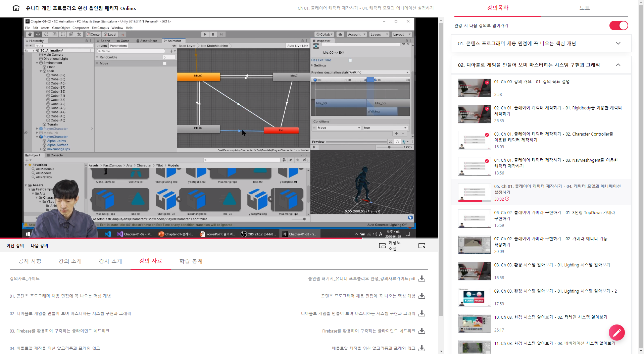Download the 03 Firebase material
The image size is (644, 354).
[x=422, y=331]
